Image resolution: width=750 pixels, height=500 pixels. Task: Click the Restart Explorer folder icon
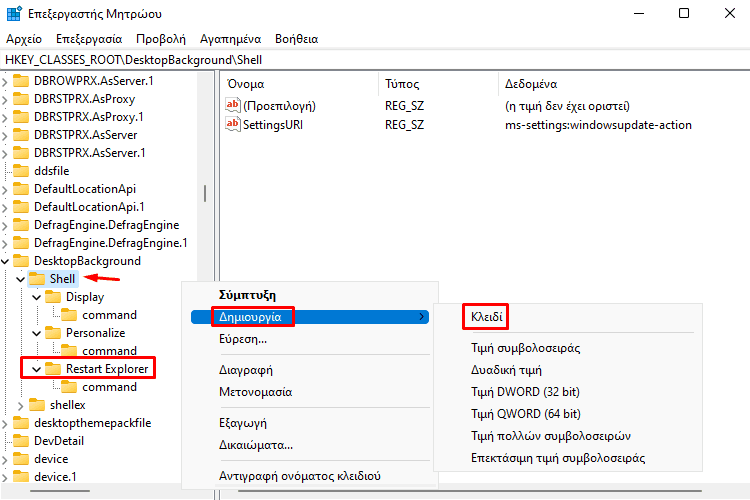pyautogui.click(x=53, y=369)
